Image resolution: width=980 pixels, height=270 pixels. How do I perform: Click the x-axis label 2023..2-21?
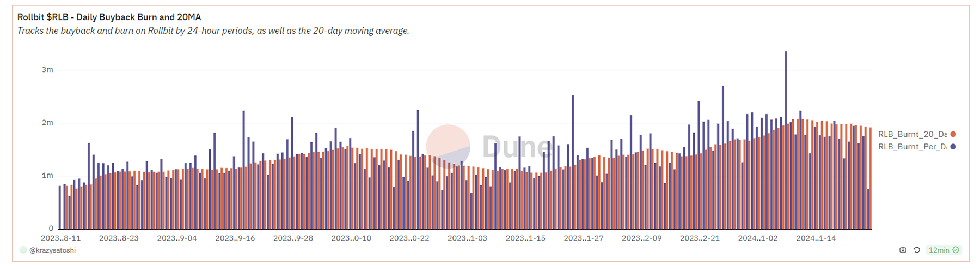tap(700, 238)
